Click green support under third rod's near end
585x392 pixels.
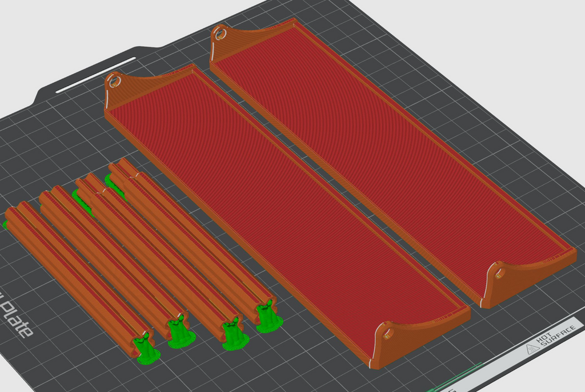[x=234, y=336]
